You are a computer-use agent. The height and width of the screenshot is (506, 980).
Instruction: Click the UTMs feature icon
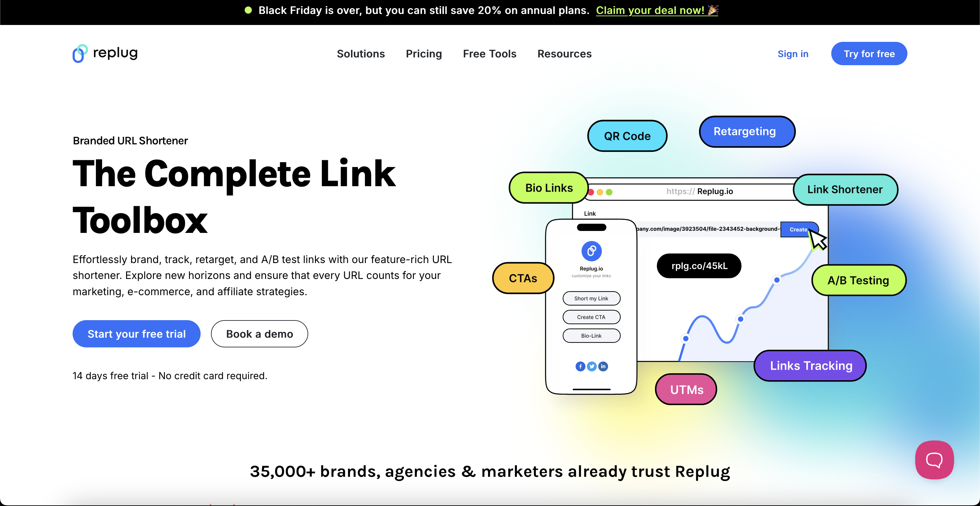pos(685,389)
